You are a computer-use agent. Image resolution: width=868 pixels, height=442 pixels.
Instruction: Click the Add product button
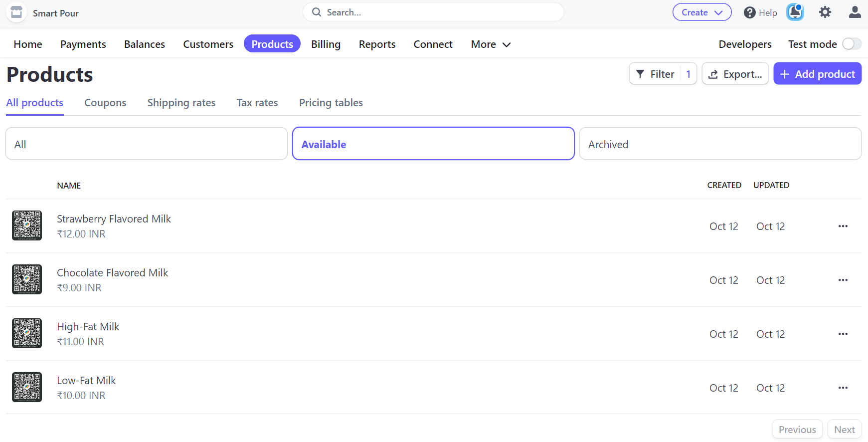coord(817,74)
